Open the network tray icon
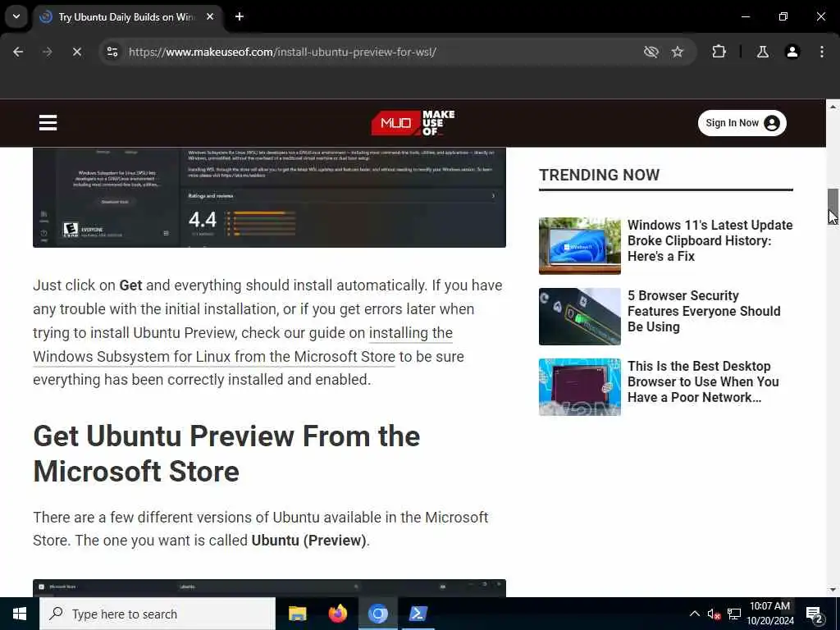The height and width of the screenshot is (630, 840). point(734,614)
